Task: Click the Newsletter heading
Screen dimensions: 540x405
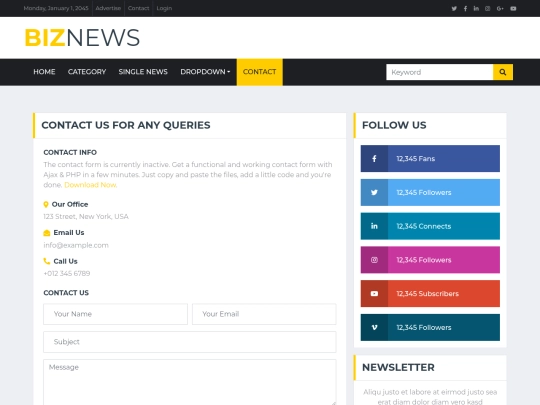Action: tap(398, 367)
